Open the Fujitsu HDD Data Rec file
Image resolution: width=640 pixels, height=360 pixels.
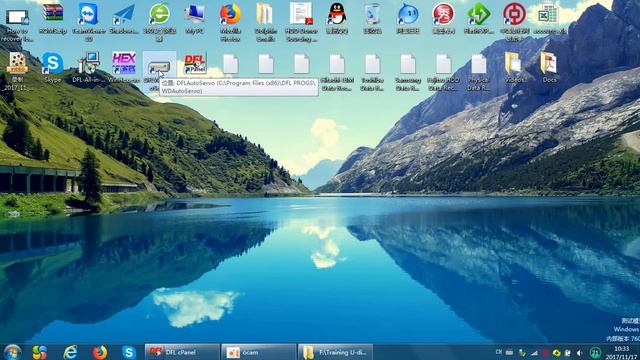pos(443,72)
